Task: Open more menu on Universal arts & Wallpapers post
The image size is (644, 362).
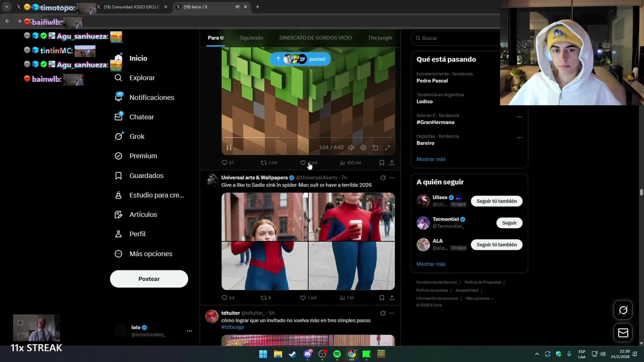Action: (392, 177)
